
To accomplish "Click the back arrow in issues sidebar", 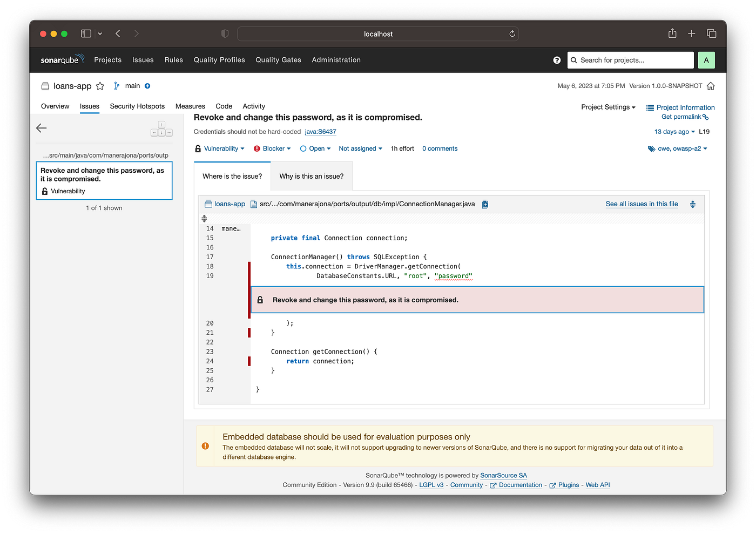I will [42, 128].
